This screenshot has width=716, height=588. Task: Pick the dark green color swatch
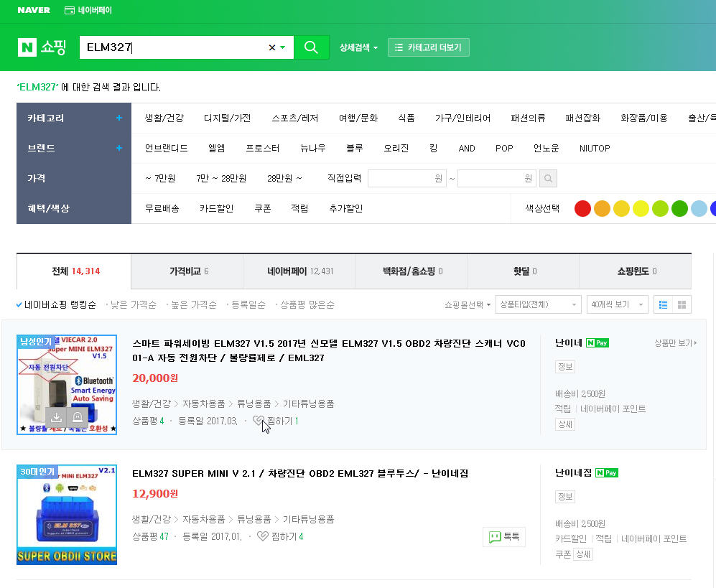(x=679, y=208)
